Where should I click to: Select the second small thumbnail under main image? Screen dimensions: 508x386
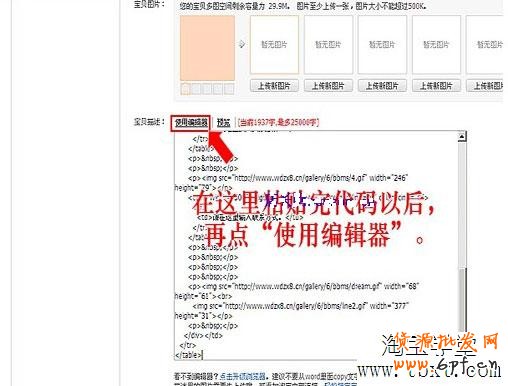pyautogui.click(x=197, y=89)
